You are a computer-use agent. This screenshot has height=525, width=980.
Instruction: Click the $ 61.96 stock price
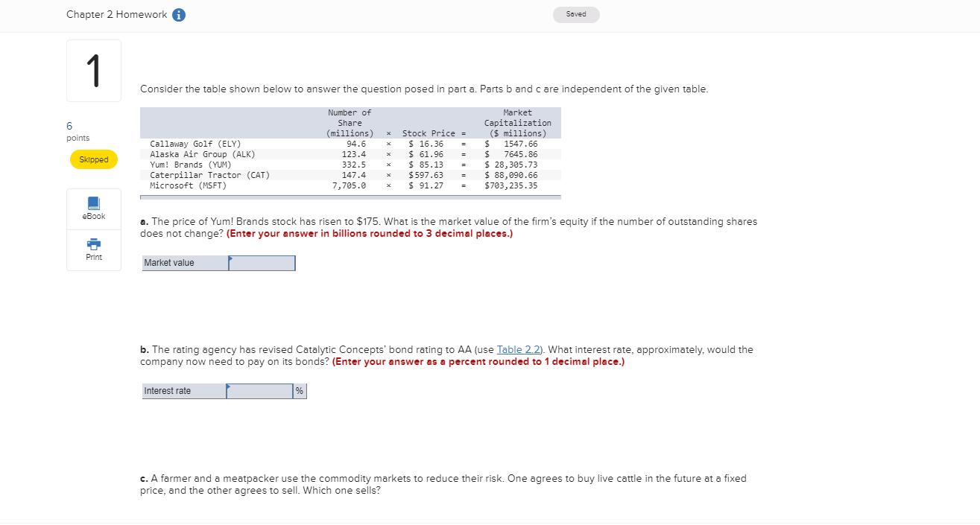[x=426, y=154]
